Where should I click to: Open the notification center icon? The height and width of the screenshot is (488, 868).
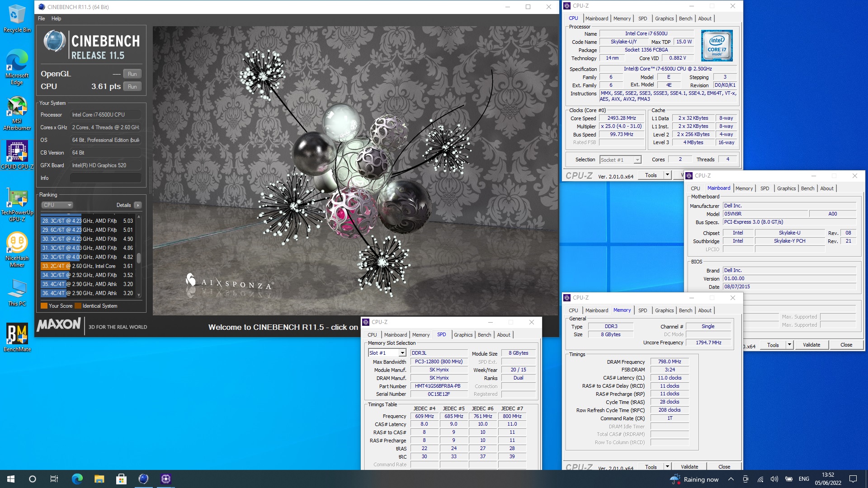pos(853,479)
